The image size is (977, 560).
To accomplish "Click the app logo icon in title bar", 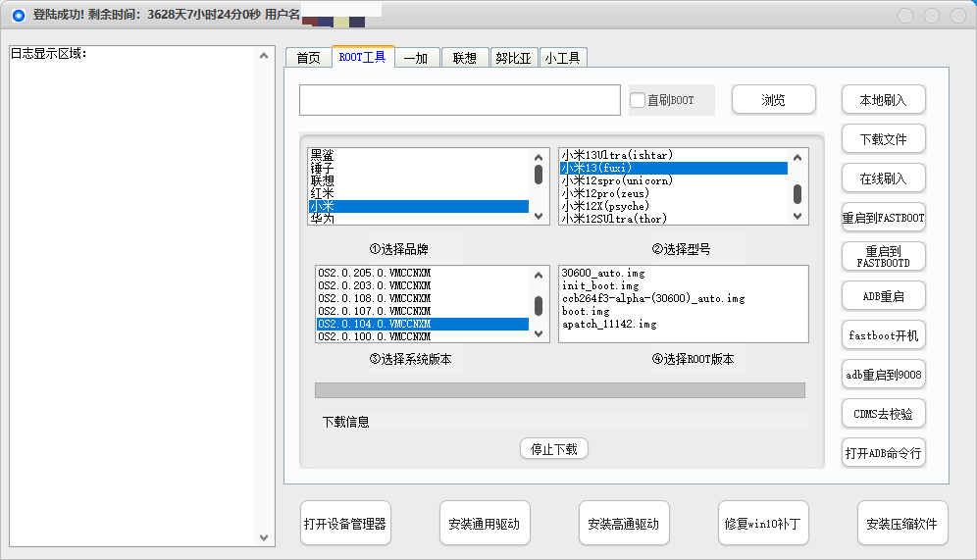I will 18,16.
